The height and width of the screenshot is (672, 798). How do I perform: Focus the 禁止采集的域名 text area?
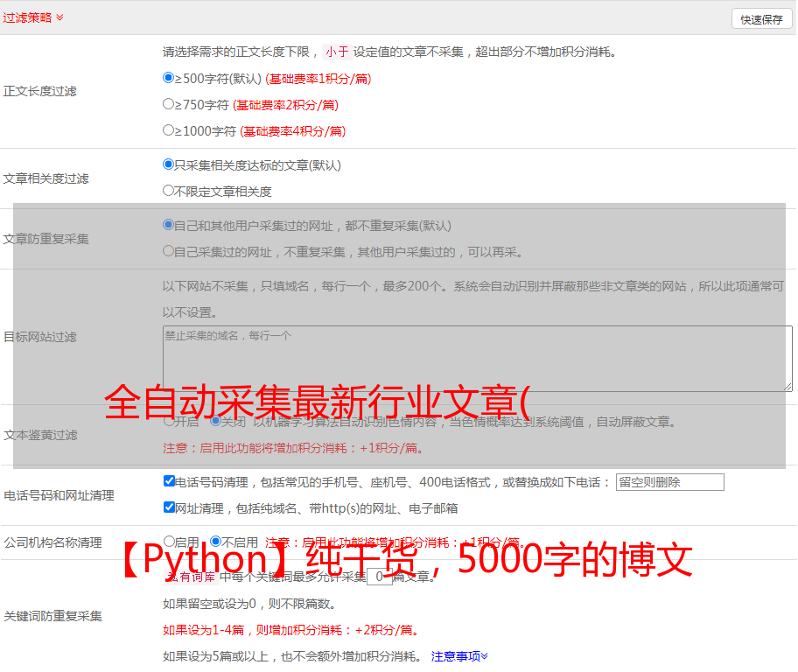coord(478,359)
